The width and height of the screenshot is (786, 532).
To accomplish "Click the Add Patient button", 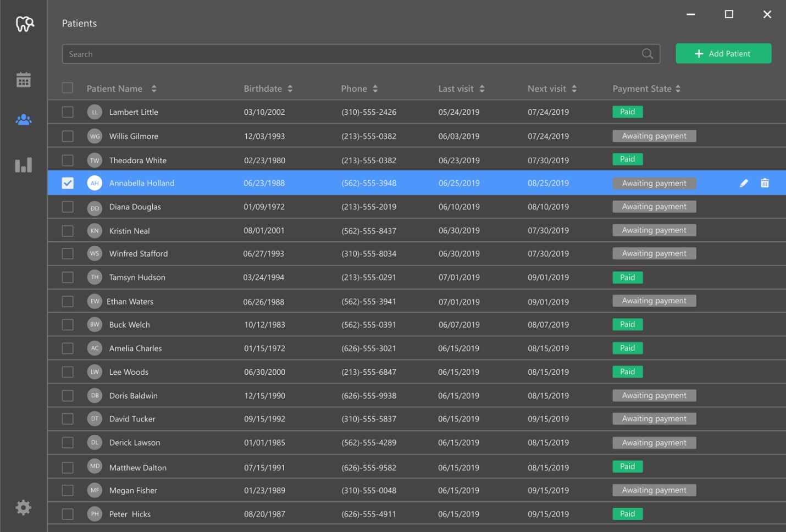I will click(x=723, y=54).
